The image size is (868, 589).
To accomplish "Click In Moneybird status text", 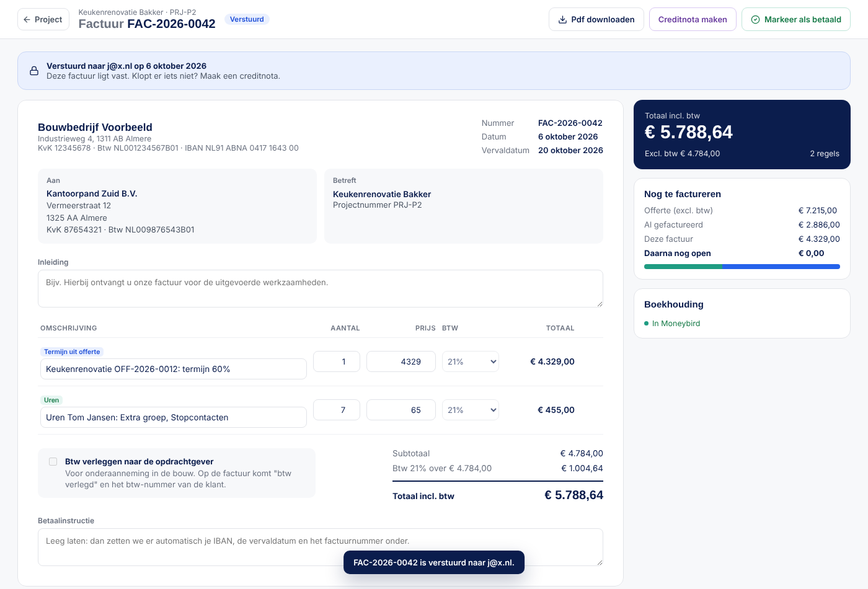I will click(x=676, y=324).
